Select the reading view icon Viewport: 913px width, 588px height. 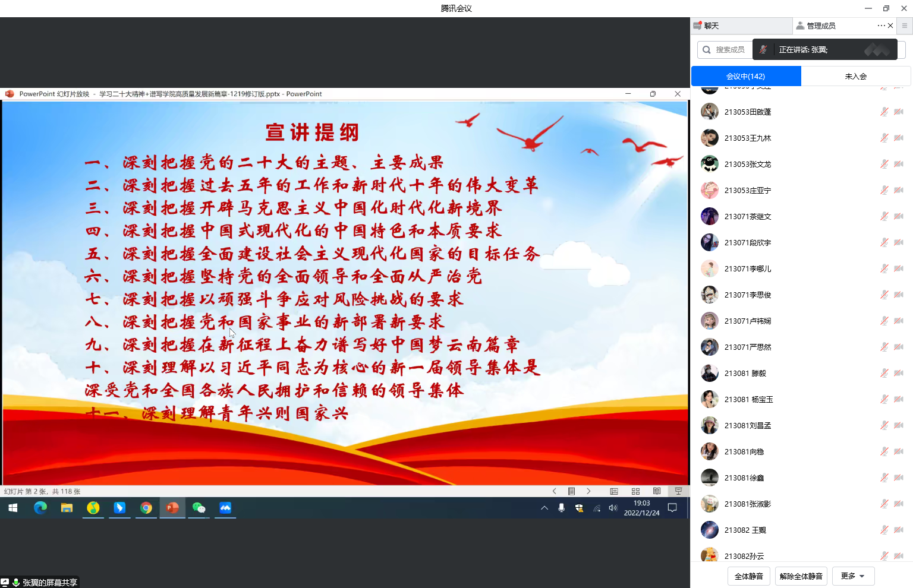click(657, 491)
